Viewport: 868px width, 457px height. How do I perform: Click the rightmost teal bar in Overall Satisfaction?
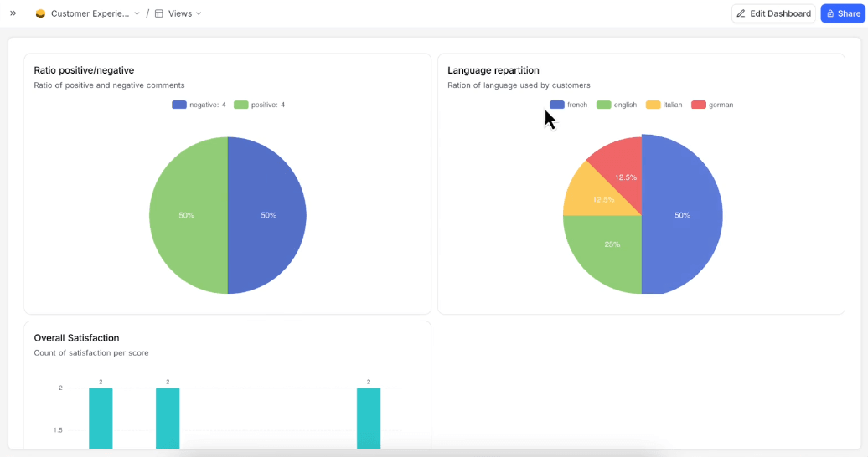click(x=369, y=418)
